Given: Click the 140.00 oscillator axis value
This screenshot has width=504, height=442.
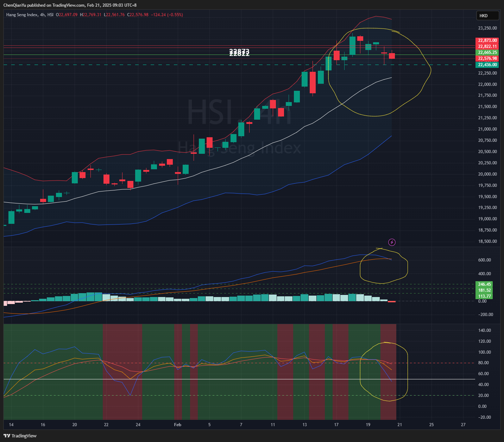Looking at the screenshot, I should click(485, 330).
